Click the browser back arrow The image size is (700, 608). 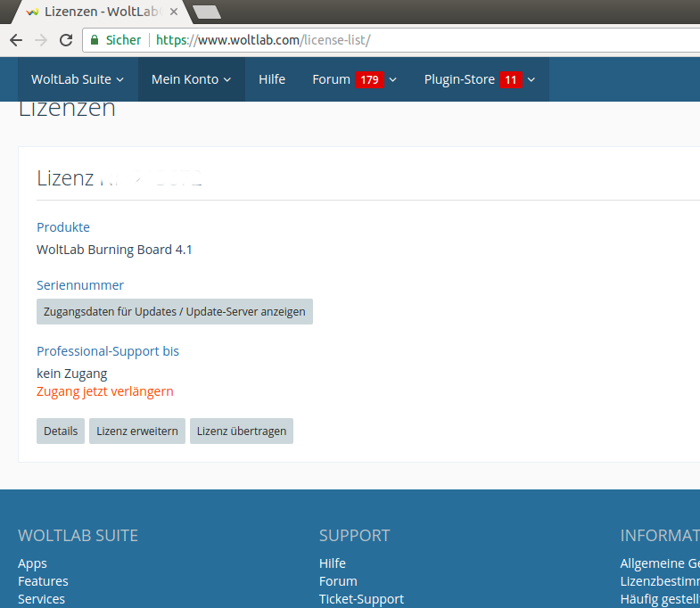(16, 40)
